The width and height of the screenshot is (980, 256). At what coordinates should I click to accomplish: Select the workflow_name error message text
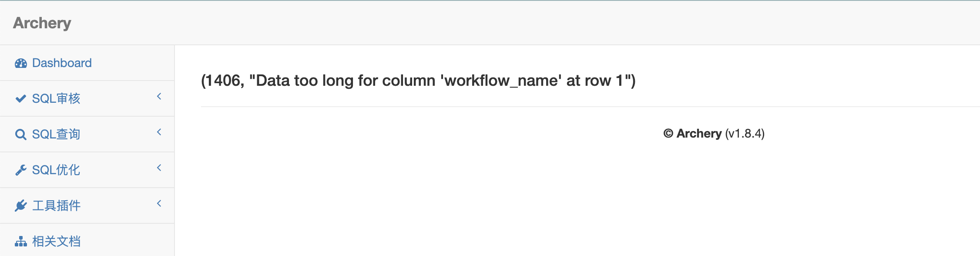tap(418, 81)
